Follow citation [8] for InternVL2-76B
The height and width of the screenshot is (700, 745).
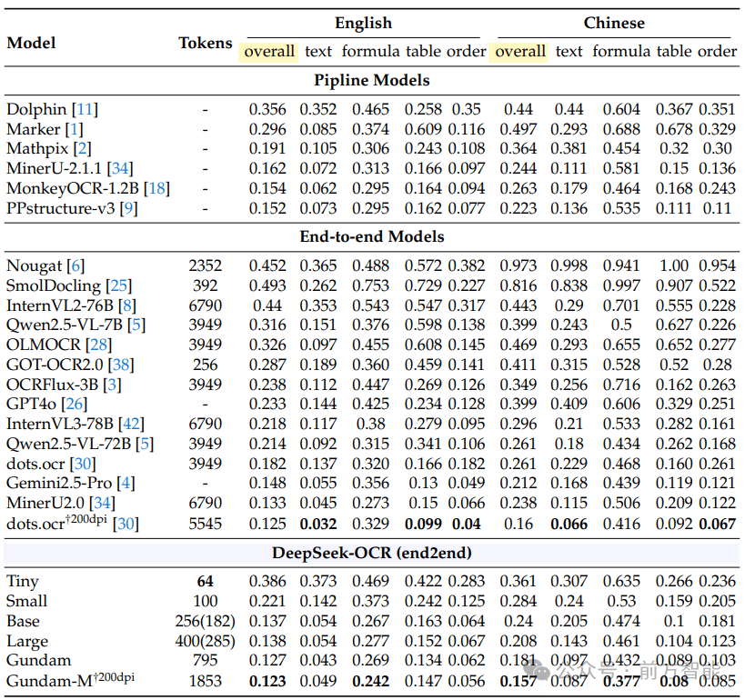[x=128, y=305]
